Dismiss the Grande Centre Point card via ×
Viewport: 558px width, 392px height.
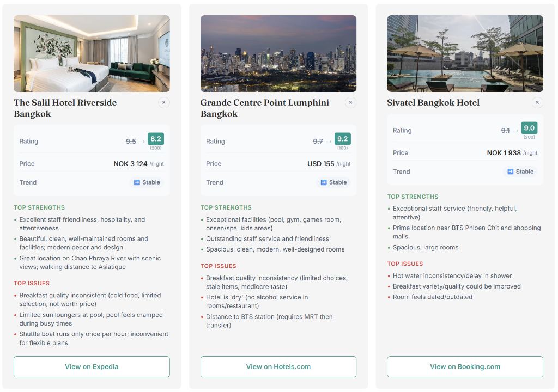pos(350,102)
